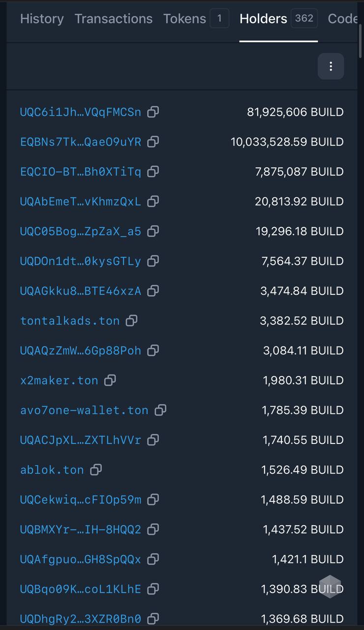Open the x2maker.ton holder link
Viewport: 364px width, 630px height.
pyautogui.click(x=59, y=380)
